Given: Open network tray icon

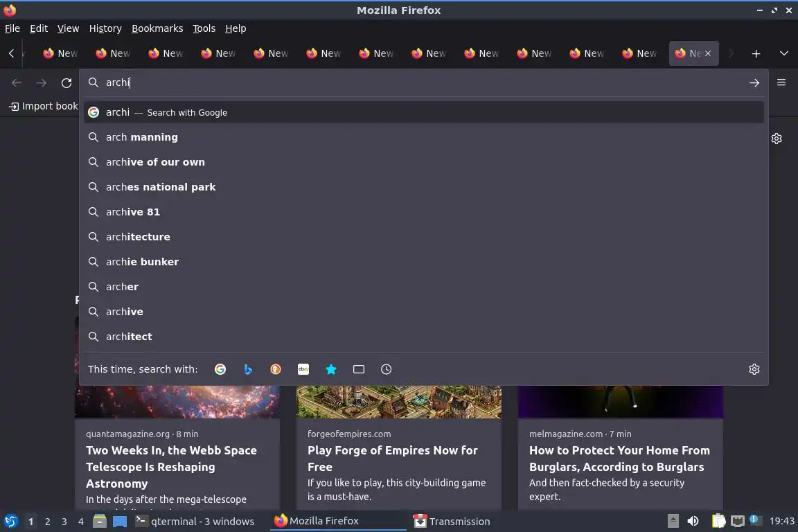Looking at the screenshot, I should click(738, 521).
